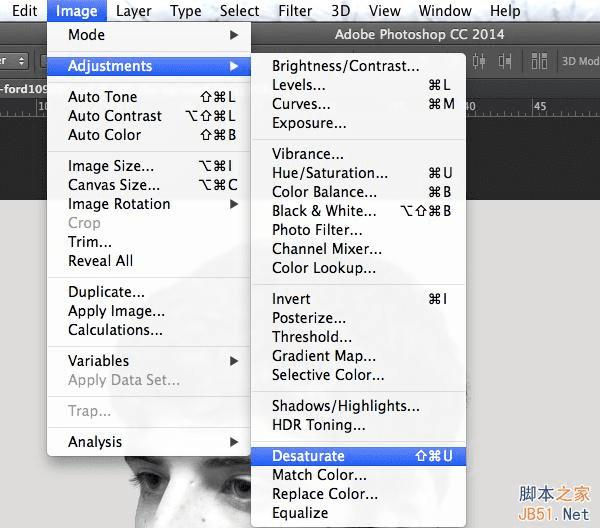
Task: Switch to the ford109 document tab
Action: point(23,87)
